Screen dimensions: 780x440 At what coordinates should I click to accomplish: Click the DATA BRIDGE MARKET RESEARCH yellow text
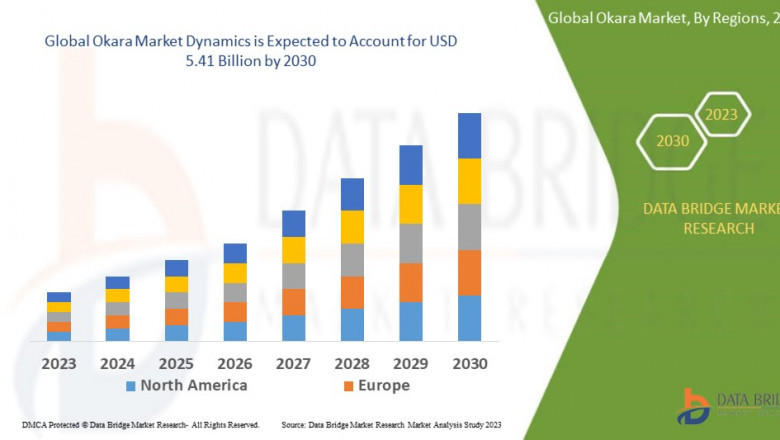[712, 218]
